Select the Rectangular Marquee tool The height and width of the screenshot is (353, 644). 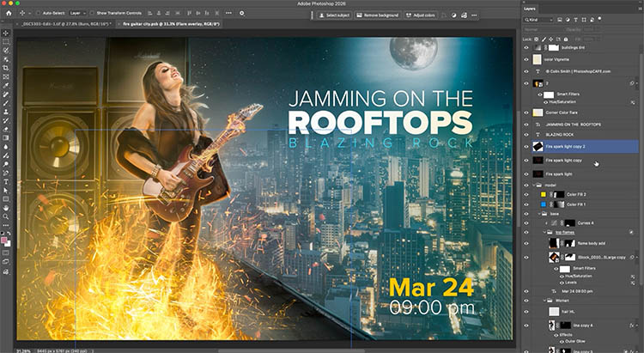pos(6,41)
